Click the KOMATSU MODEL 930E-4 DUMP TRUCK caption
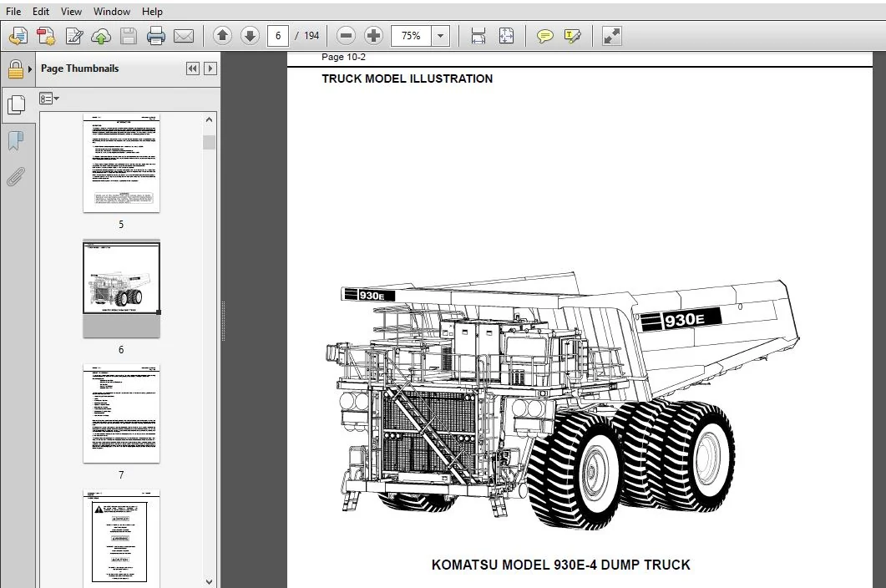This screenshot has width=886, height=588. tap(560, 565)
